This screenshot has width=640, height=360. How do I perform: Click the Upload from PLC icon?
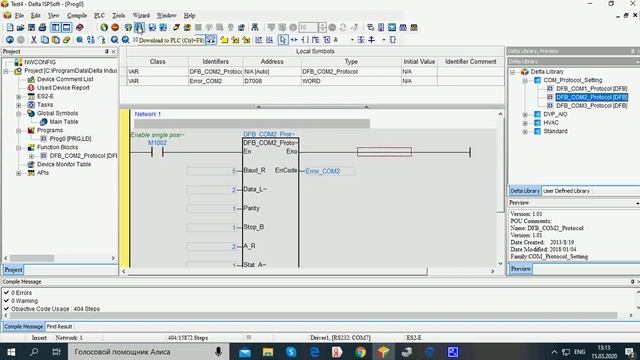(152, 27)
